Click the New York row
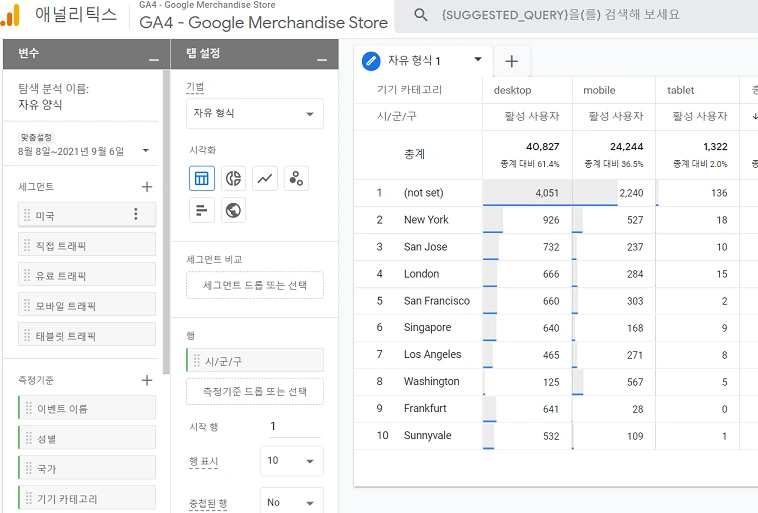 556,220
